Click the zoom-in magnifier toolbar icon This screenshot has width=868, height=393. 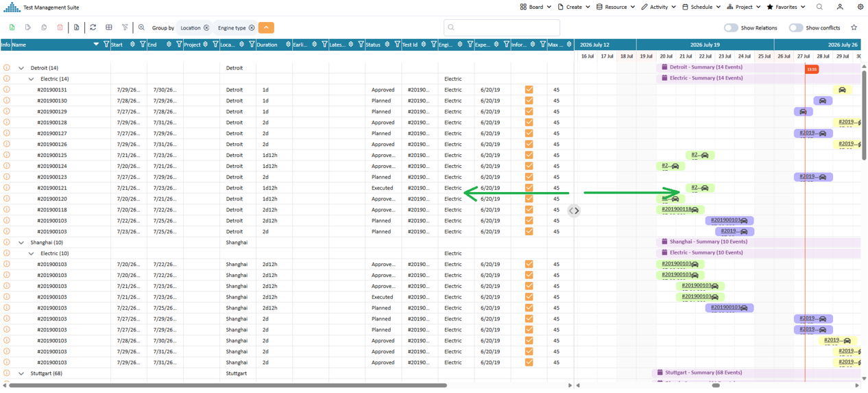tap(141, 27)
